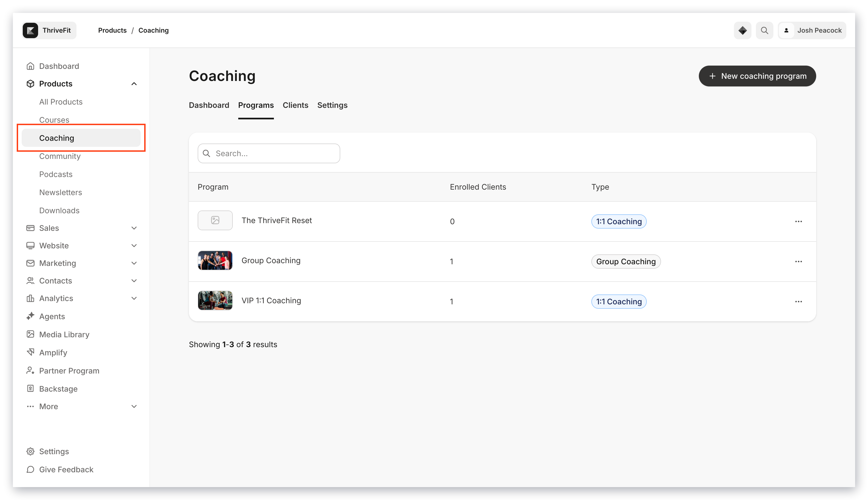Screen dimensions: 868x500
Task: Collapse the Products section chevron
Action: tap(134, 83)
